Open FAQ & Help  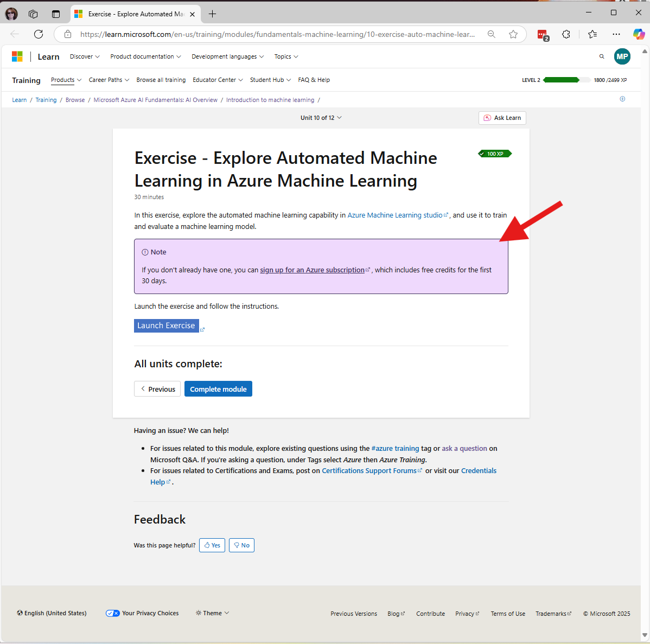(x=314, y=80)
